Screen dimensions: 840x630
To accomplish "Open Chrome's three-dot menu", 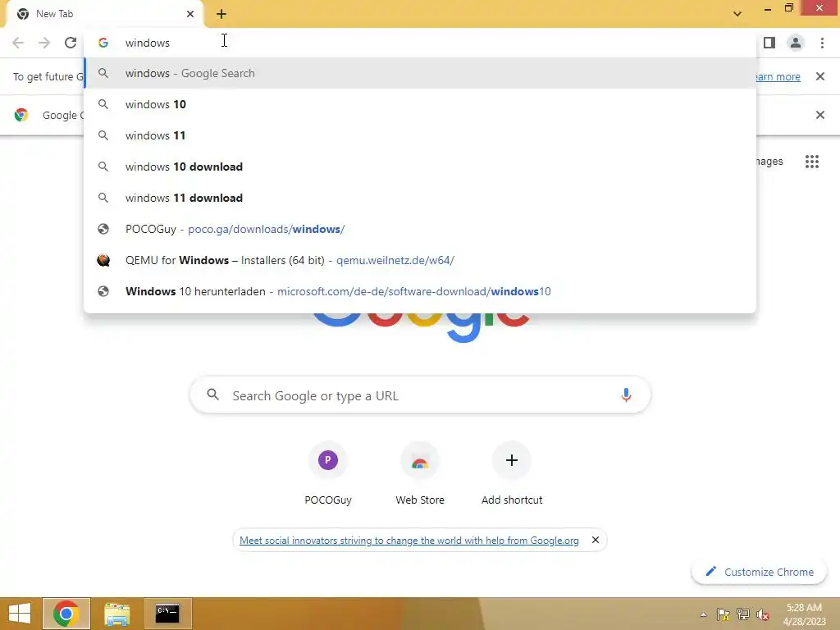I will 822,43.
